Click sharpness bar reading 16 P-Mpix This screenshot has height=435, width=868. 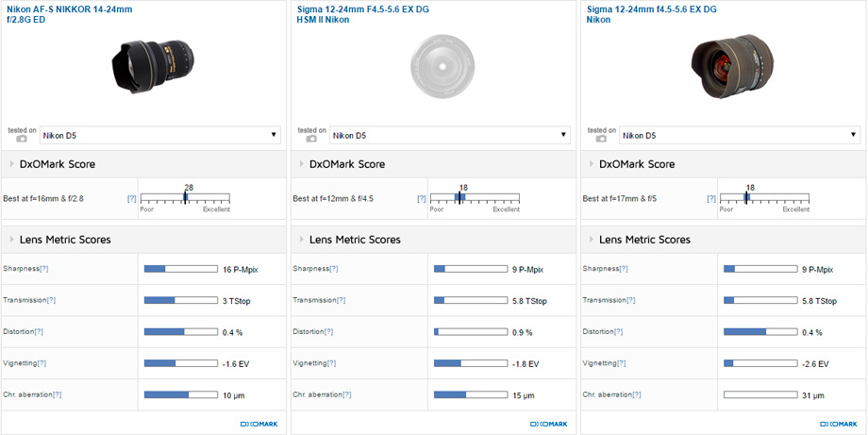tap(181, 269)
